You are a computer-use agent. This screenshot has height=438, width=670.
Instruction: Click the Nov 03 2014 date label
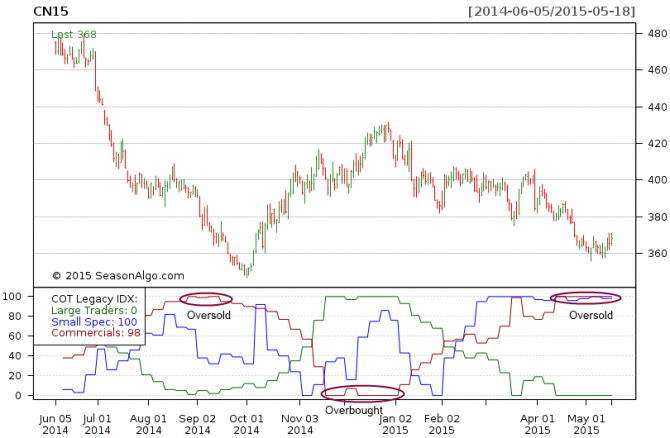300,424
